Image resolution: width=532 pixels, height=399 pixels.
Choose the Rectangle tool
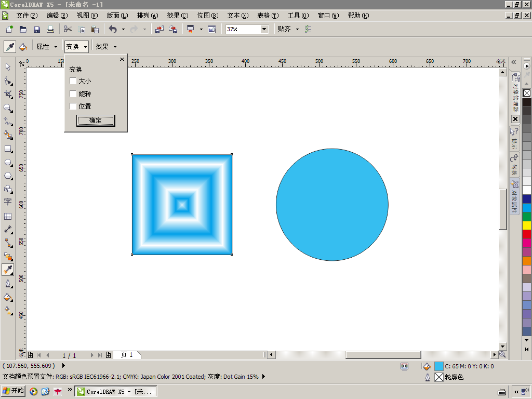[x=8, y=149]
